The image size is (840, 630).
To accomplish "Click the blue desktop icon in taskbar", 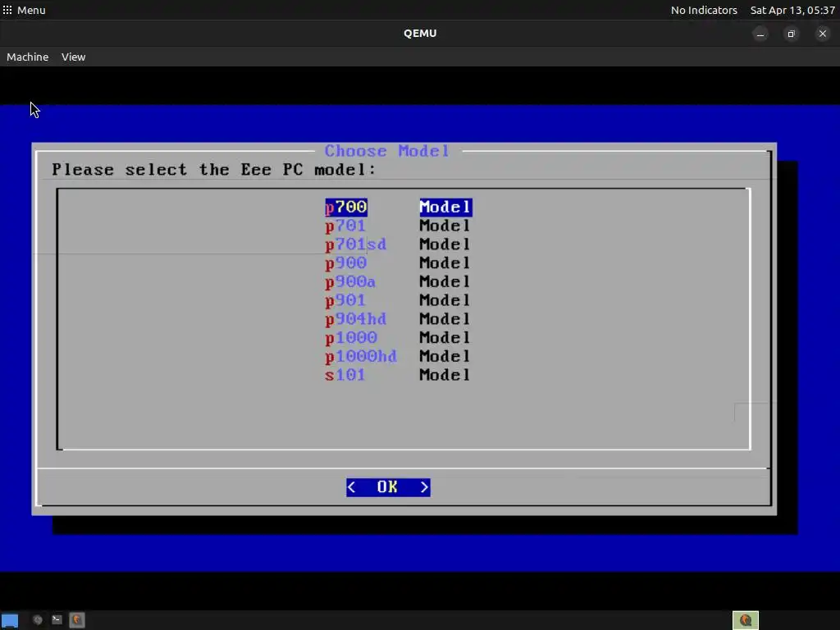I will (x=10, y=620).
